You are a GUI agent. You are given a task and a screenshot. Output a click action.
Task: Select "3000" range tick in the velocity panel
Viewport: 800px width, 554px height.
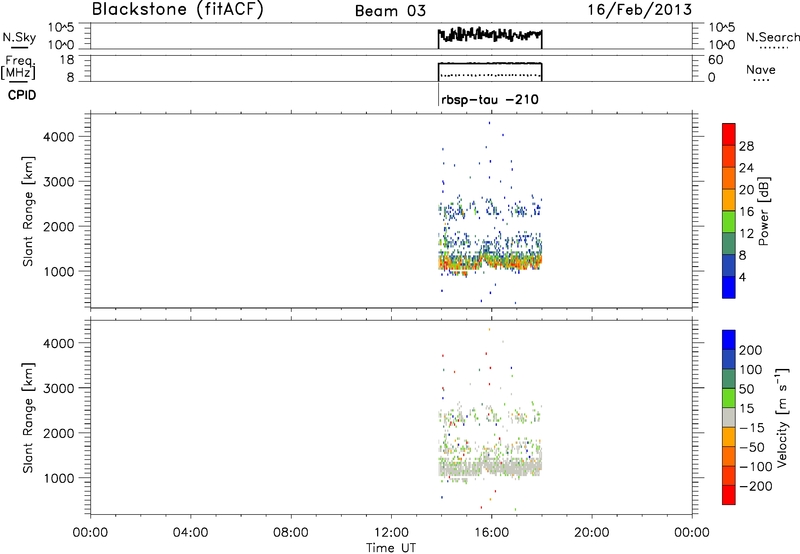(x=58, y=388)
